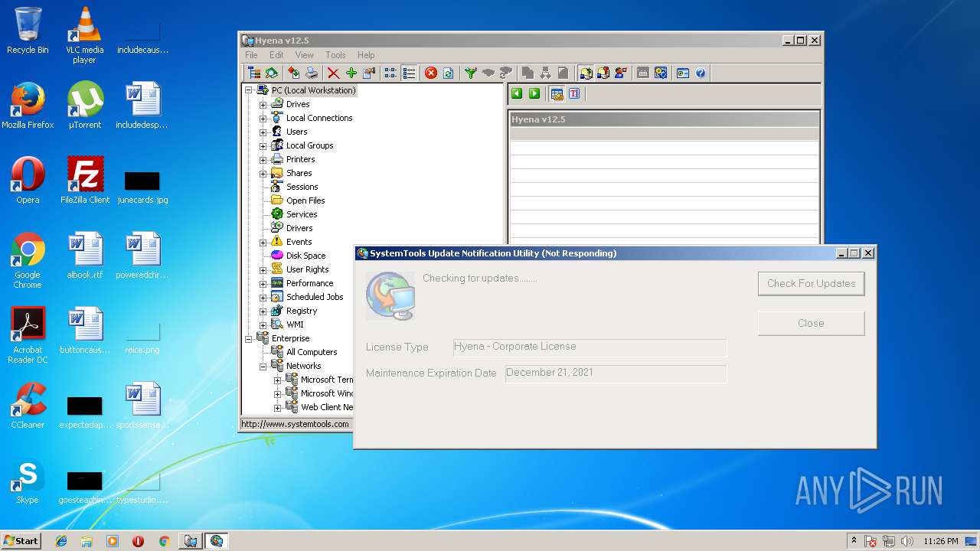980x551 pixels.
Task: Click the table query icon in right pane
Action: 557,93
